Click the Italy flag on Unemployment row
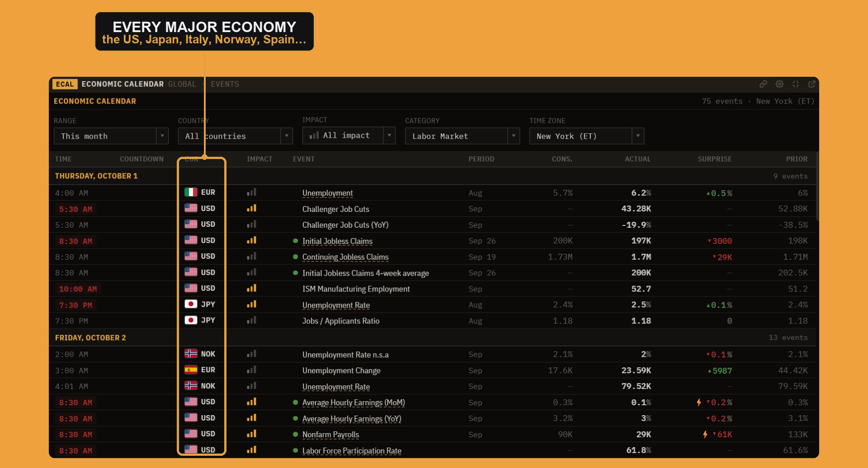 (x=191, y=192)
